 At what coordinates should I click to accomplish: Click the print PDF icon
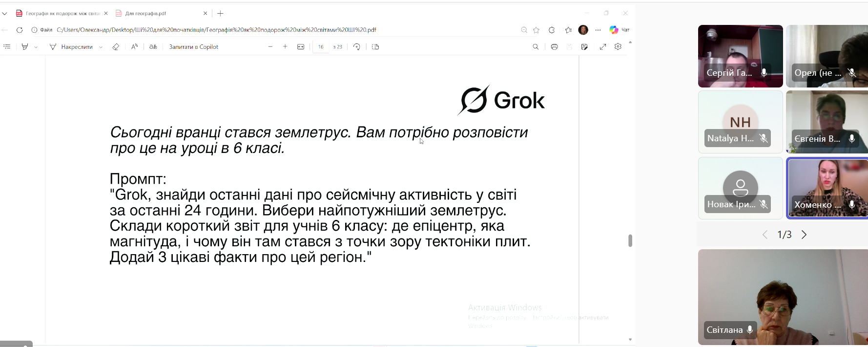554,47
